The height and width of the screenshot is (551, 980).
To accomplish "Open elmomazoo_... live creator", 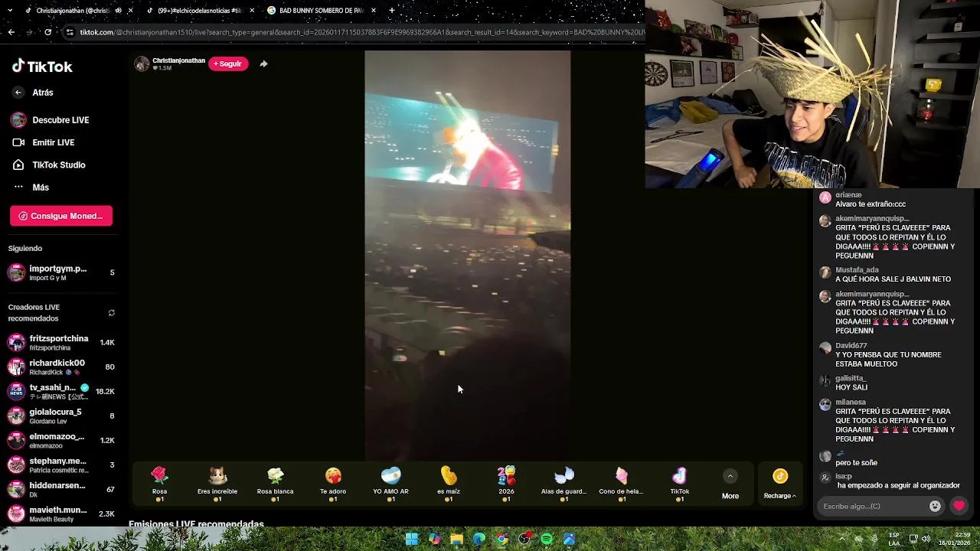I will coord(61,440).
